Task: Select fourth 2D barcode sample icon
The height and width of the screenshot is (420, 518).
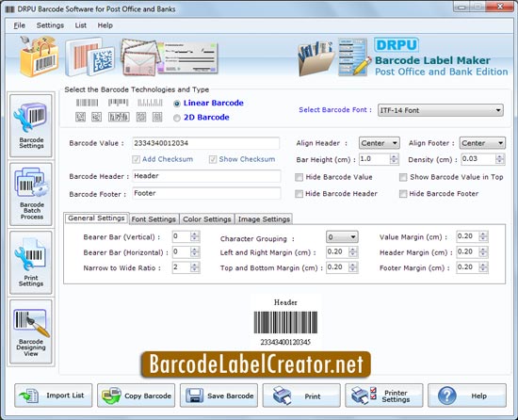Action: (x=141, y=117)
